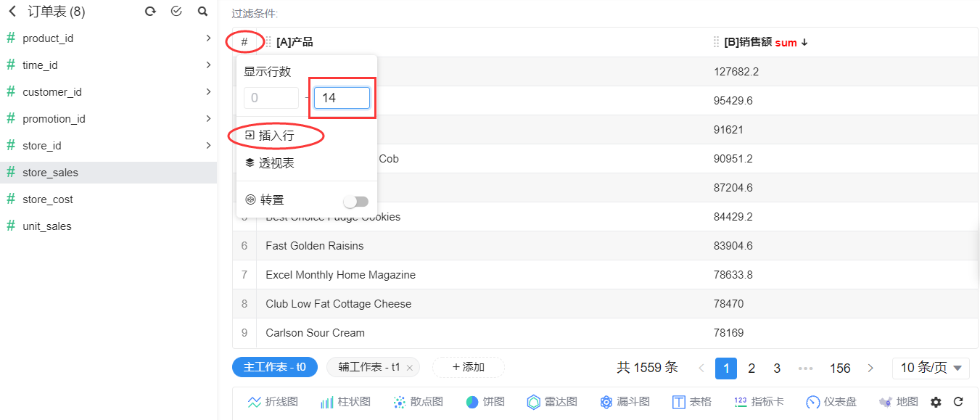Select the 地图 map chart type

coord(899,402)
